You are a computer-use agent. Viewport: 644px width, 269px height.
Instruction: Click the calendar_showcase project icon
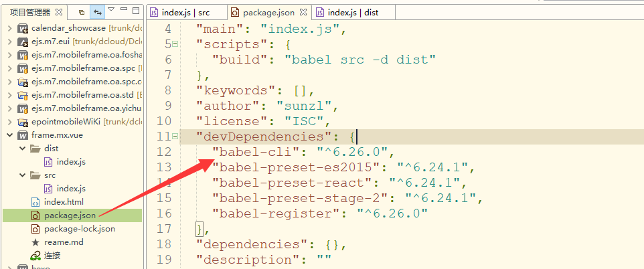(x=23, y=28)
